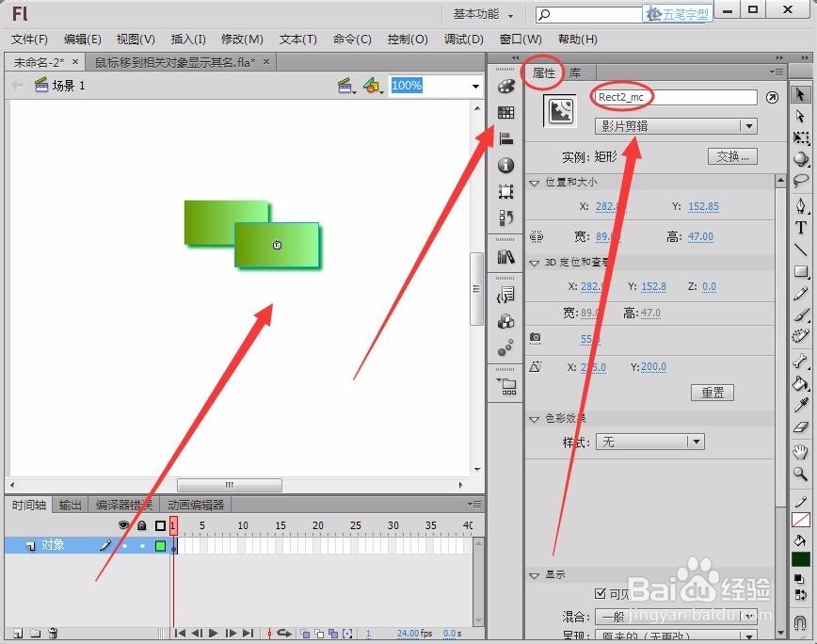Select the Eraser tool
The image size is (817, 644).
801,427
